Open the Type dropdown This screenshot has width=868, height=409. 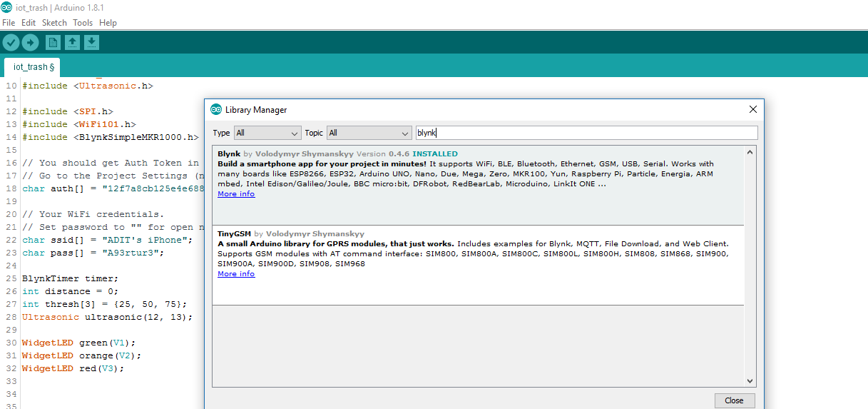267,133
